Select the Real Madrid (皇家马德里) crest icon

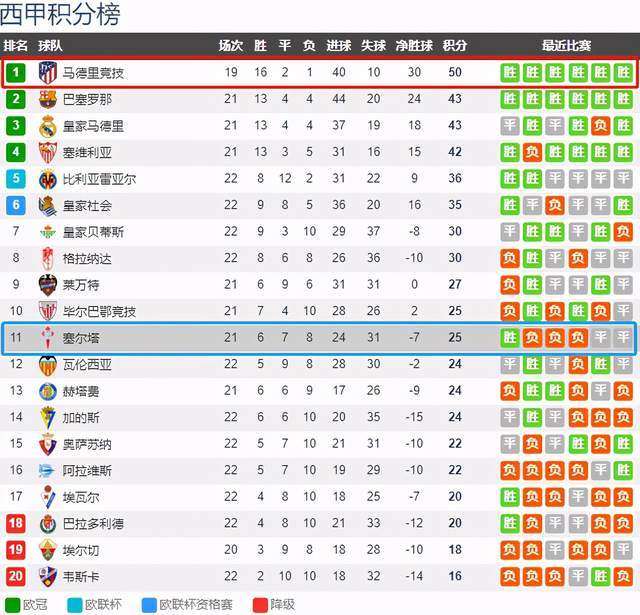coord(47,126)
